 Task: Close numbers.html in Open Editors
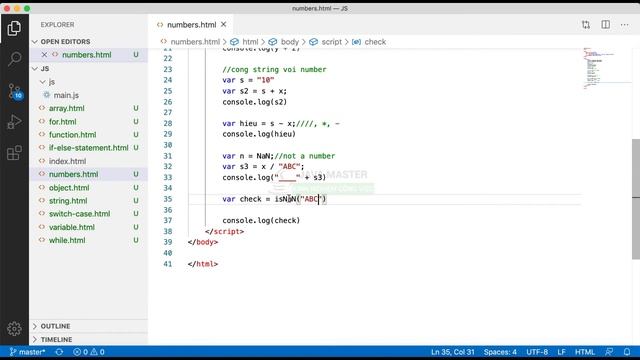(44, 55)
